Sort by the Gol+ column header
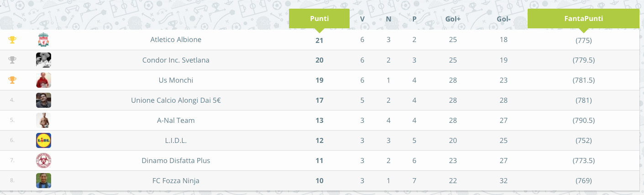Image resolution: width=644 pixels, height=195 pixels. click(453, 19)
